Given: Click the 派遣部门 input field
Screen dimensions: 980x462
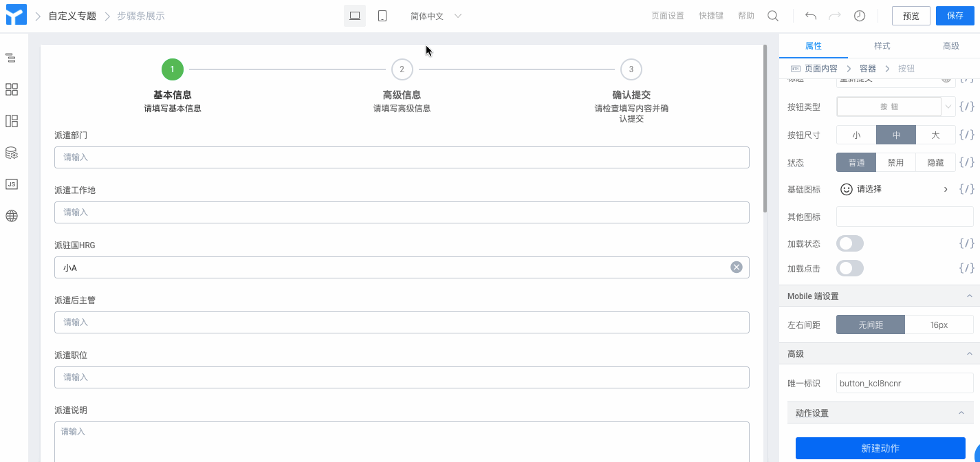Looking at the screenshot, I should [x=402, y=157].
